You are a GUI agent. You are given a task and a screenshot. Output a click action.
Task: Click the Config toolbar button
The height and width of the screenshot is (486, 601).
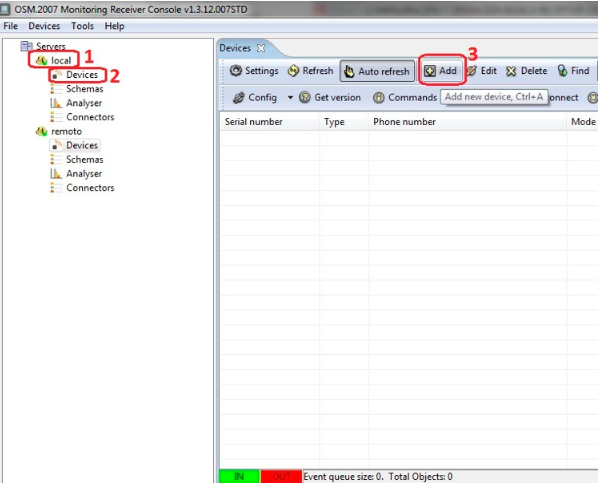(255, 98)
